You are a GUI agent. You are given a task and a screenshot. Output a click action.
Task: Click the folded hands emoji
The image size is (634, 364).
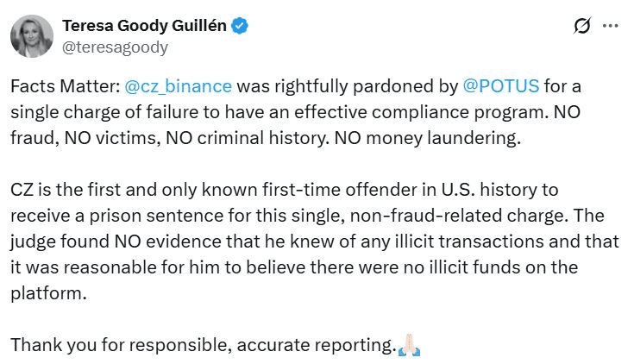tap(409, 346)
